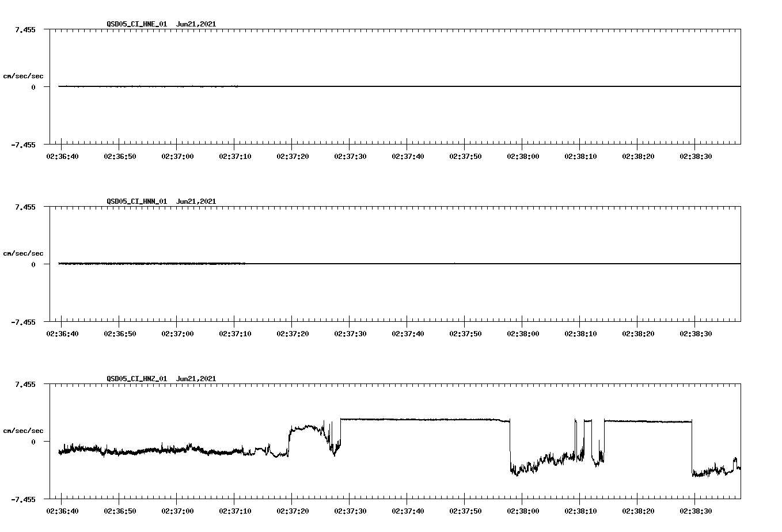Click the QSD05_CI_HNZ_01 channel title
782x532 pixels.
pos(136,379)
